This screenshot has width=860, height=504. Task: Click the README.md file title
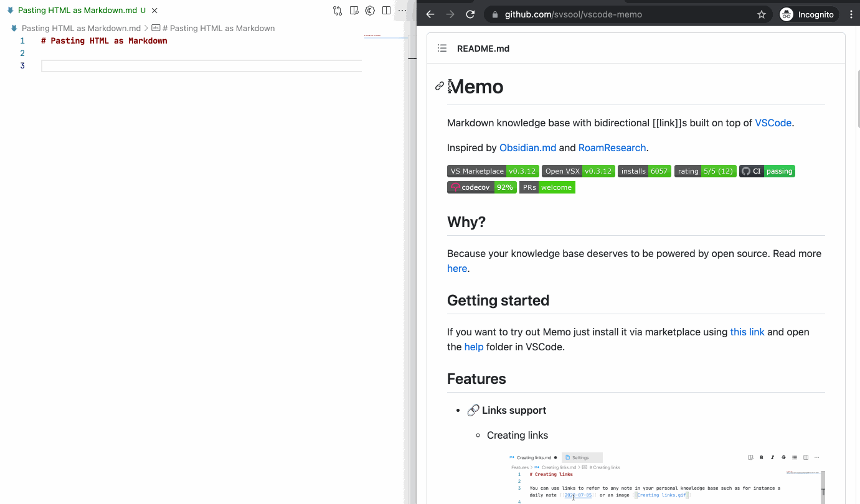[483, 49]
